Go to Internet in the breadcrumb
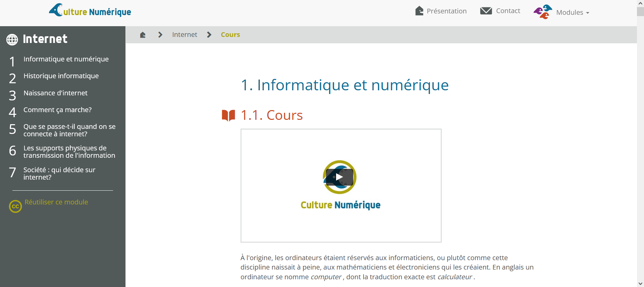Screen dimensions: 644x287 point(184,35)
